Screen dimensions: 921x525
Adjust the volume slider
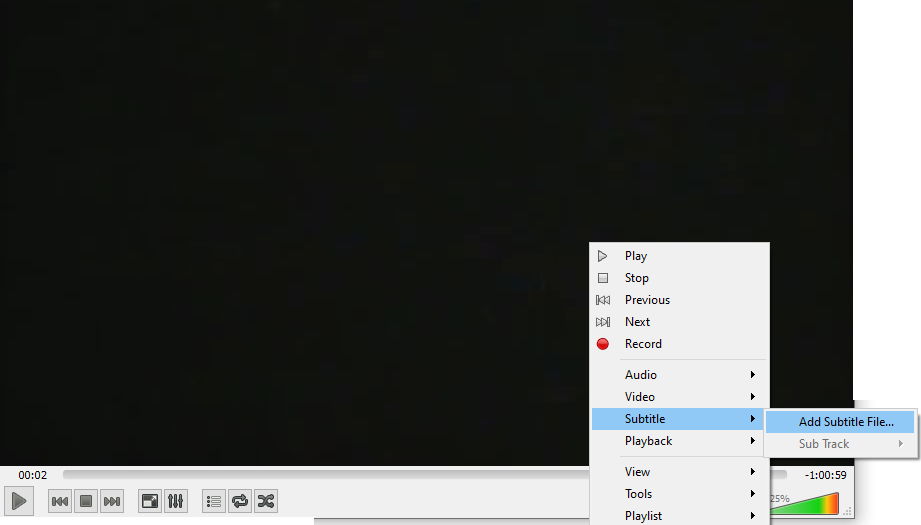[810, 503]
